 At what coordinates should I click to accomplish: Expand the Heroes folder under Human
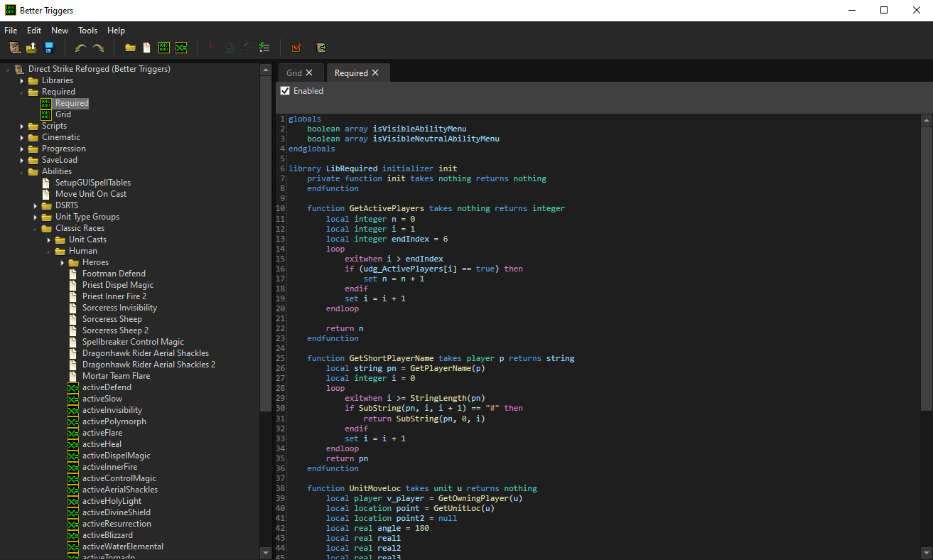(63, 262)
